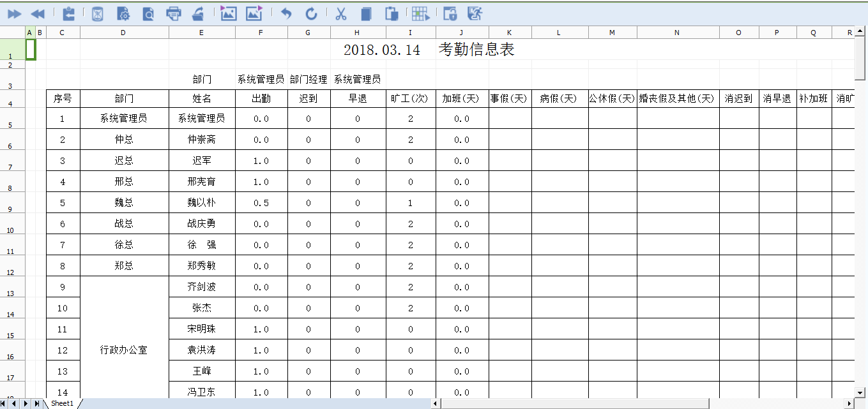868x409 pixels.
Task: Click the undo arrow icon
Action: (286, 13)
